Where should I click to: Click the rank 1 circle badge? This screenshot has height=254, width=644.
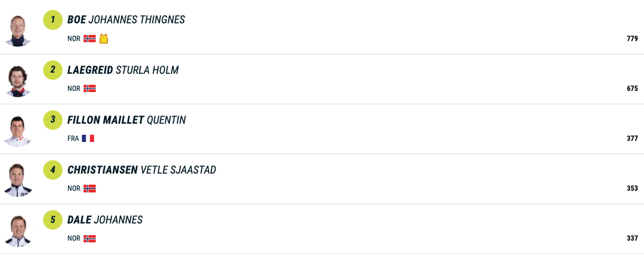tap(53, 20)
